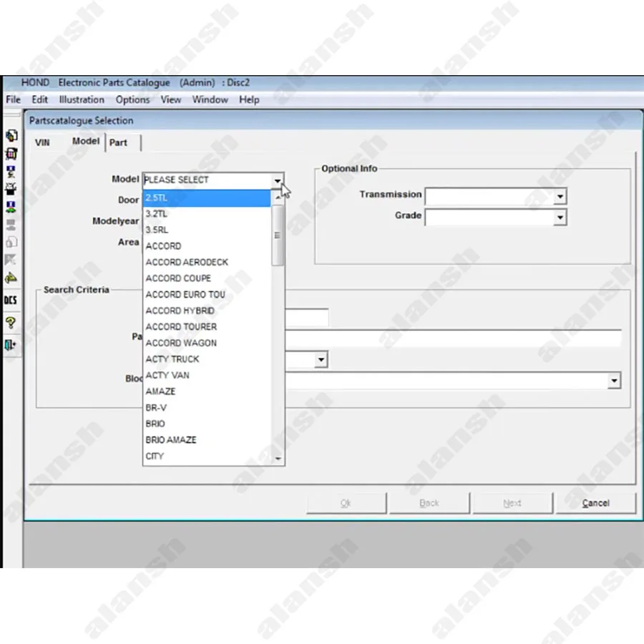Click the Back button
This screenshot has height=644, width=644.
tap(429, 503)
